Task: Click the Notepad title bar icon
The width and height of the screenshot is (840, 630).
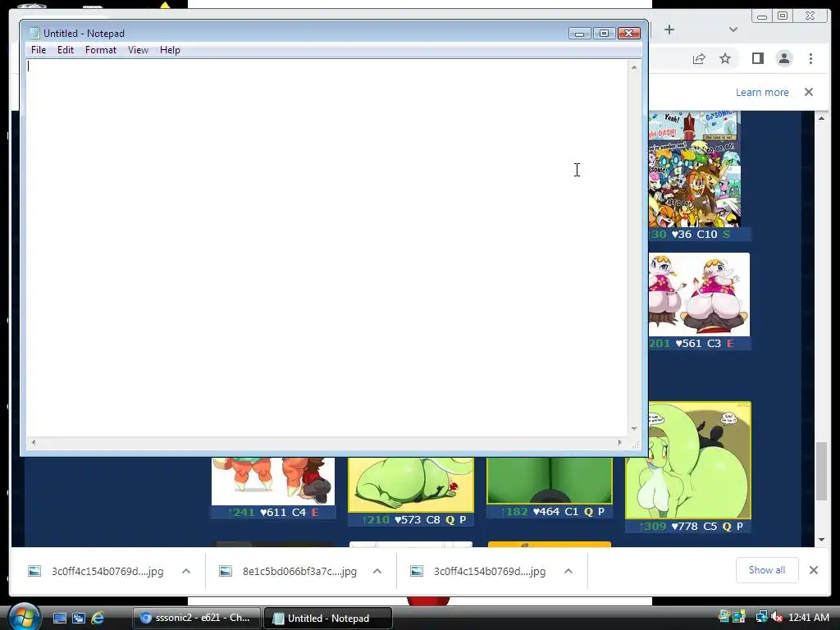Action: (x=34, y=33)
